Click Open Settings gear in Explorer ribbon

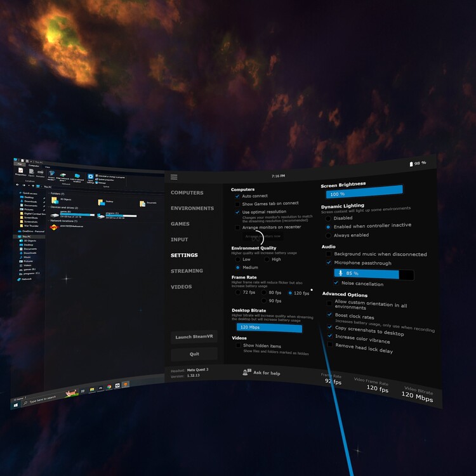pos(91,176)
